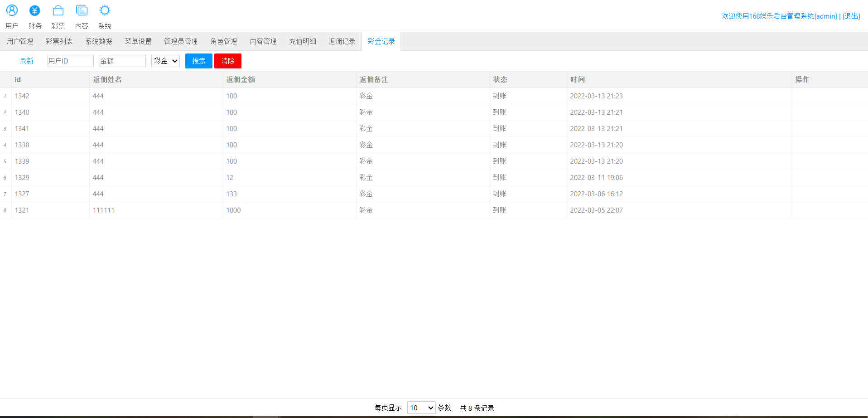Click the 刷新 refresh link

pos(27,61)
